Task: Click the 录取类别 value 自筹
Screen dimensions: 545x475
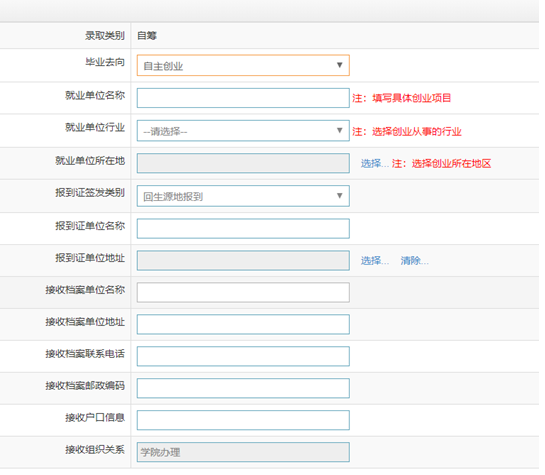Action: click(148, 36)
